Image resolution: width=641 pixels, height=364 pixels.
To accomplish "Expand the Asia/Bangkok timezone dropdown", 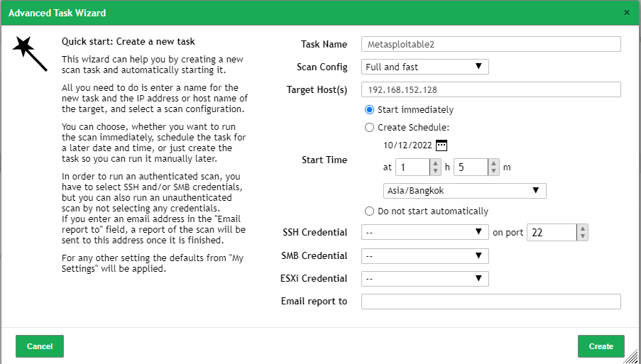I will click(464, 191).
